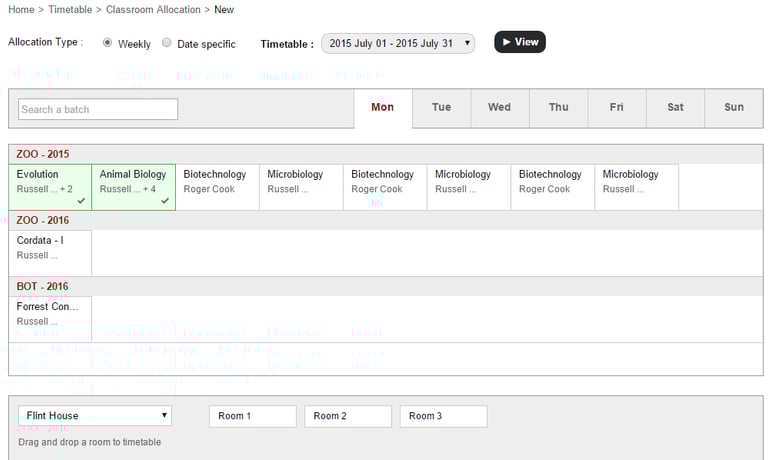Viewport: 768px width, 460px height.
Task: Switch to the Fri tab
Action: 617,107
